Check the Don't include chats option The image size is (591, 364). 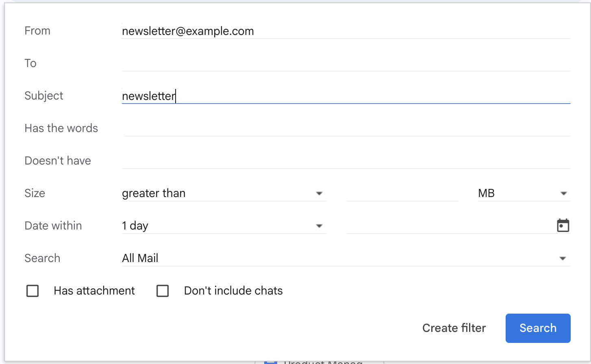point(163,290)
